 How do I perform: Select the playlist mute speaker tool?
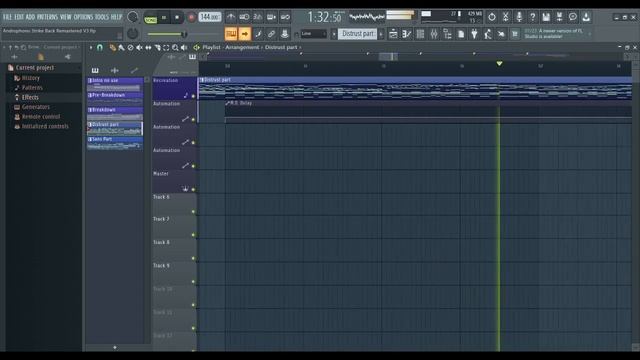pos(139,48)
